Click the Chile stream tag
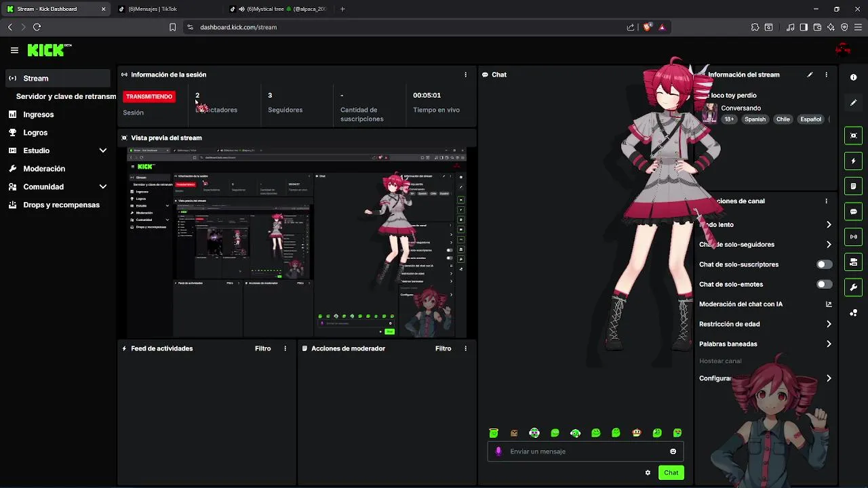868x488 pixels. click(x=783, y=119)
